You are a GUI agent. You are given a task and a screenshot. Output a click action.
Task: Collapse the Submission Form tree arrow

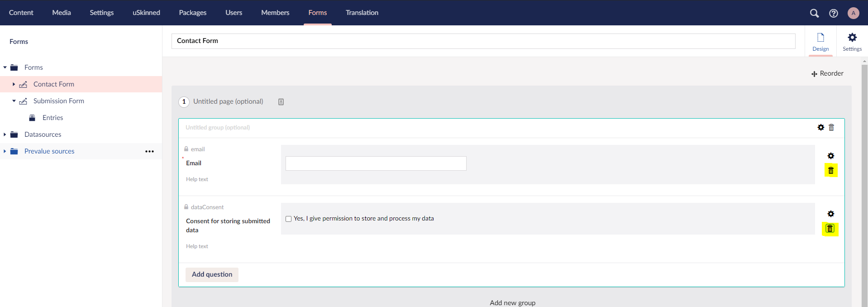point(14,101)
